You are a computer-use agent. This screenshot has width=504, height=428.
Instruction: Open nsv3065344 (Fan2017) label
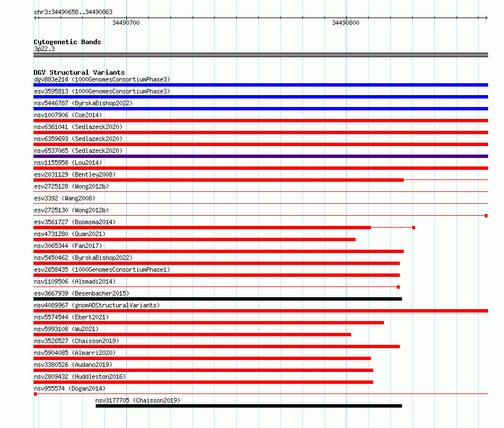(x=68, y=246)
